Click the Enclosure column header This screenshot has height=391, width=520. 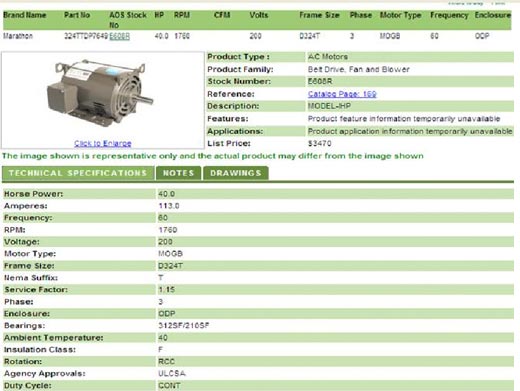pyautogui.click(x=493, y=15)
